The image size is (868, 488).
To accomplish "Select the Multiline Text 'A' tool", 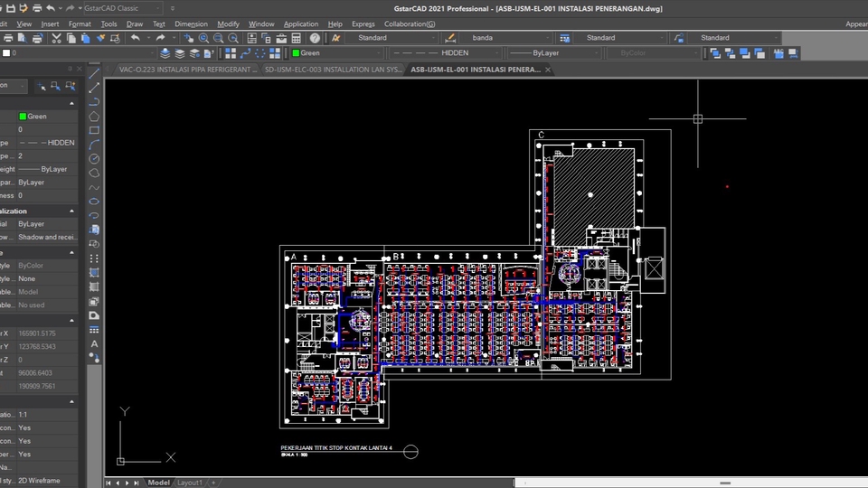I will tap(94, 343).
